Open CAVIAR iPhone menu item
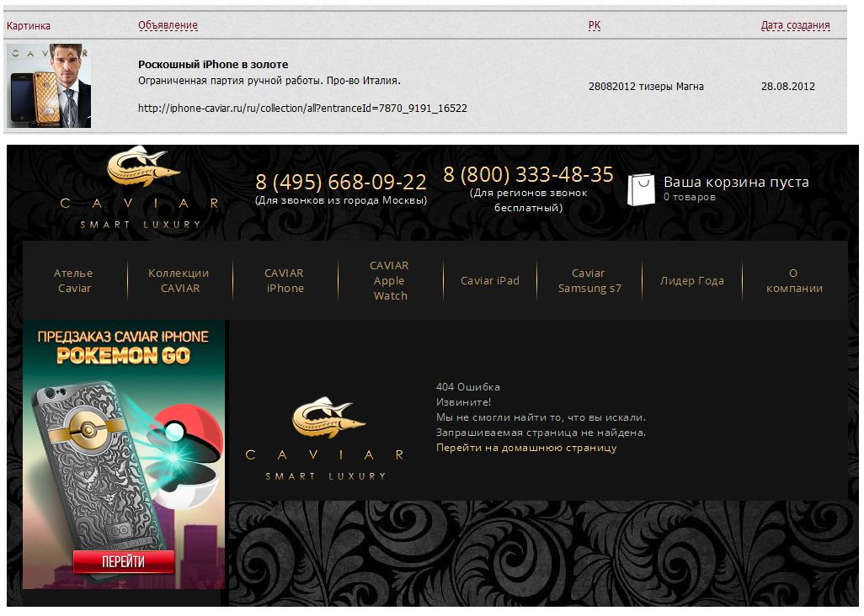This screenshot has width=864, height=616. coord(285,280)
